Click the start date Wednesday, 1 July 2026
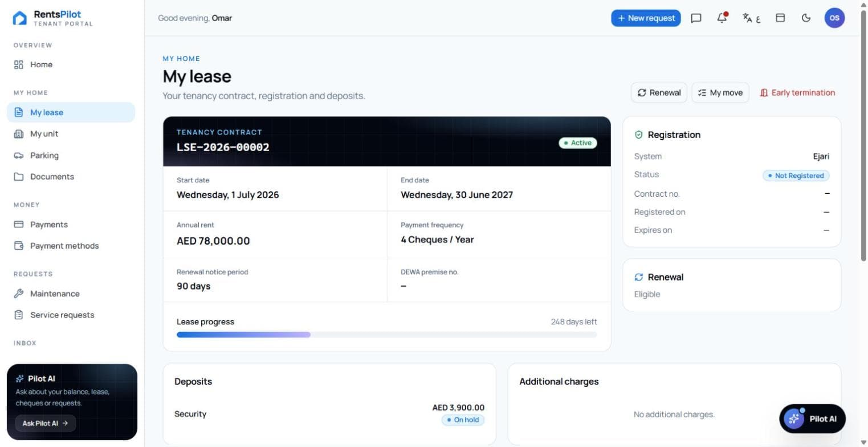This screenshot has width=868, height=447. click(x=227, y=195)
